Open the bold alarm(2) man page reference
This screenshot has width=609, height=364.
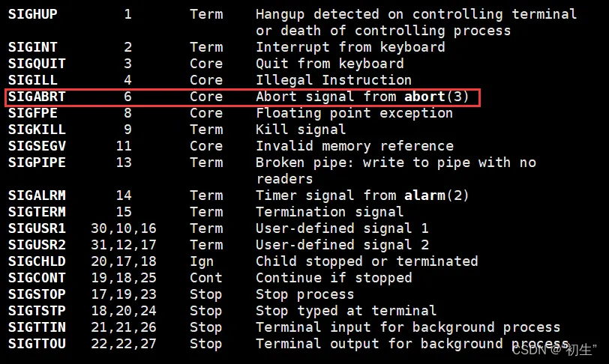click(x=436, y=195)
